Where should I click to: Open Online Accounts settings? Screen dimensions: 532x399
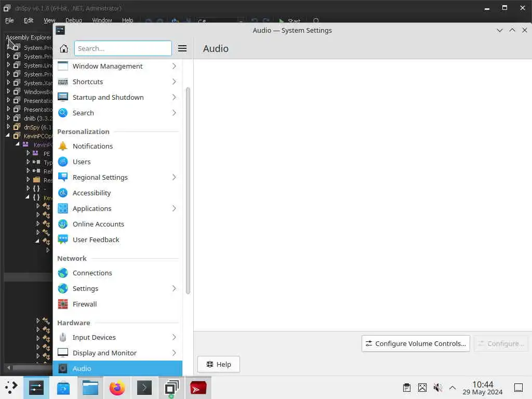(117, 224)
